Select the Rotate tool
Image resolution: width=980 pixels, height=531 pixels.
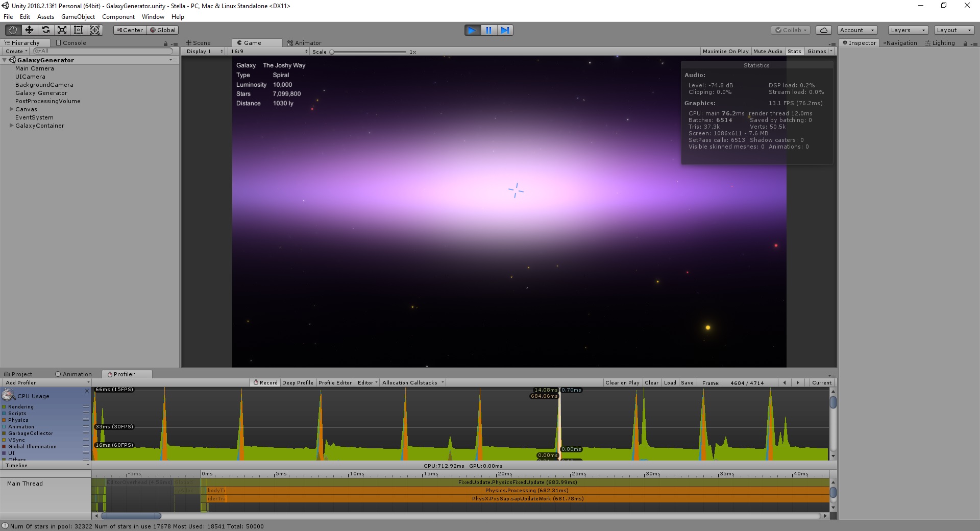[x=45, y=30]
